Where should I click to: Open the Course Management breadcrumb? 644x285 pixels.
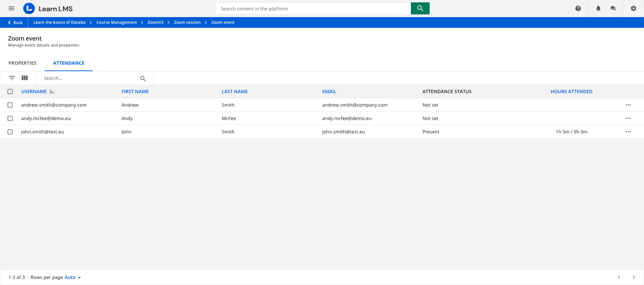click(x=117, y=22)
